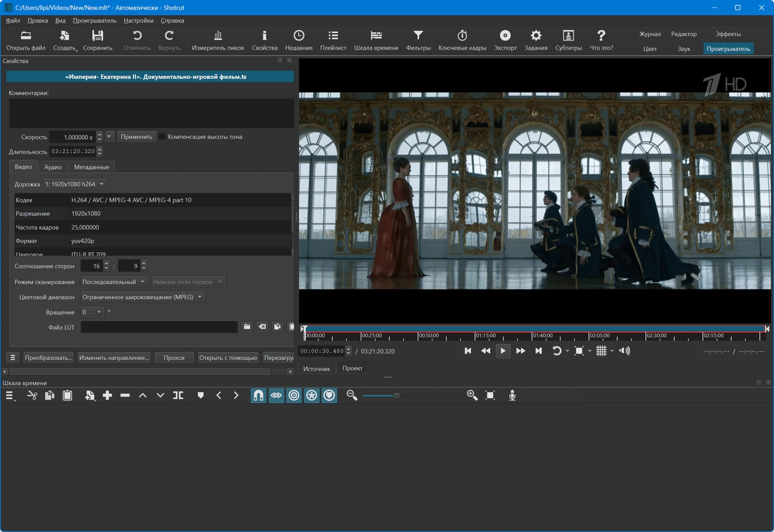Viewport: 774px width, 532px height.
Task: Toggle ripple all tracks asterisk button
Action: coord(312,395)
